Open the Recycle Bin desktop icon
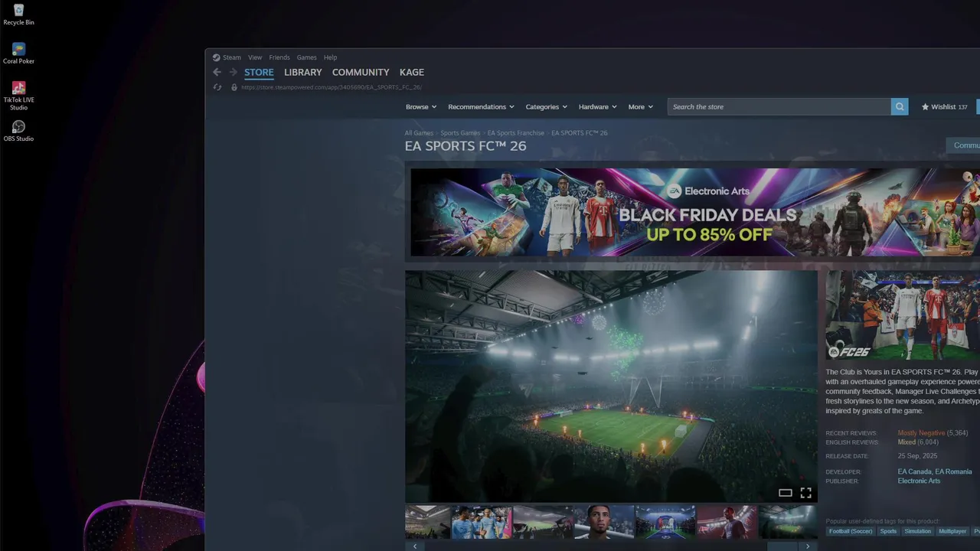Screen dimensions: 980x551 (x=18, y=14)
